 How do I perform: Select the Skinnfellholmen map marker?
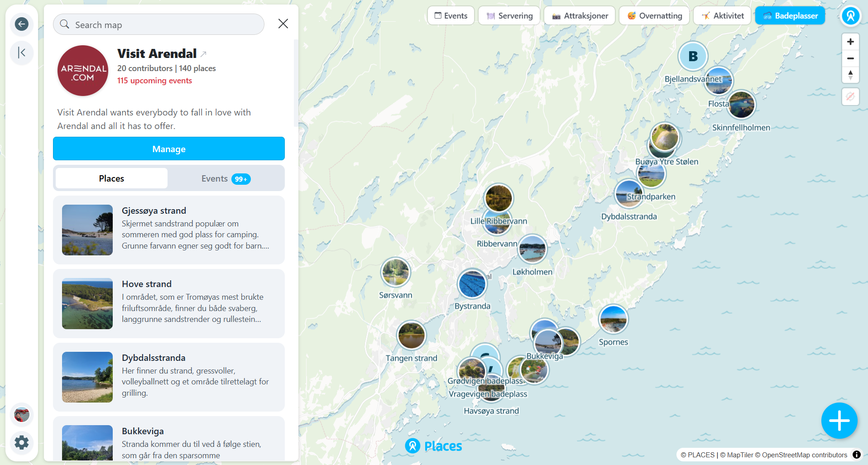[x=741, y=105]
